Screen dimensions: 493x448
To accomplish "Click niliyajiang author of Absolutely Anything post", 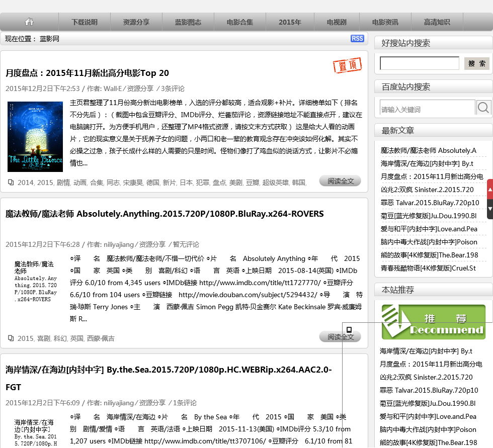I will coord(119,244).
